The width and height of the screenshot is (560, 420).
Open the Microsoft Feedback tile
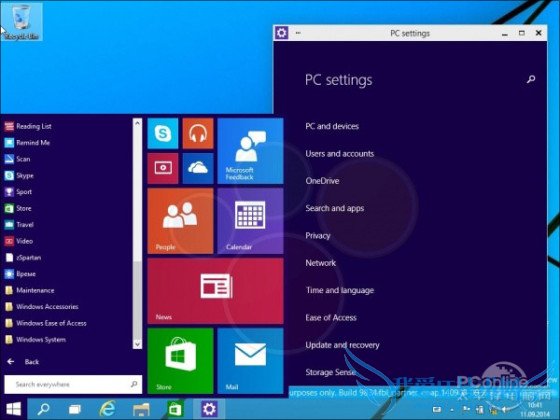click(250, 151)
